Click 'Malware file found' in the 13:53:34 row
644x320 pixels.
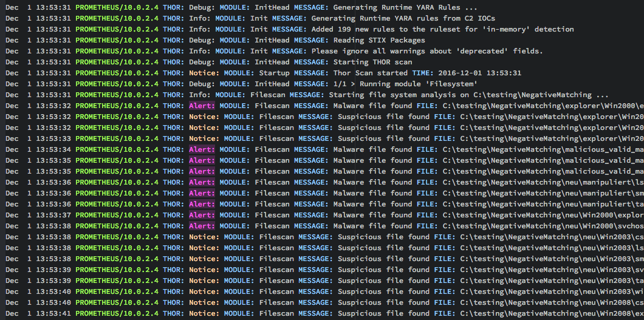pyautogui.click(x=372, y=150)
